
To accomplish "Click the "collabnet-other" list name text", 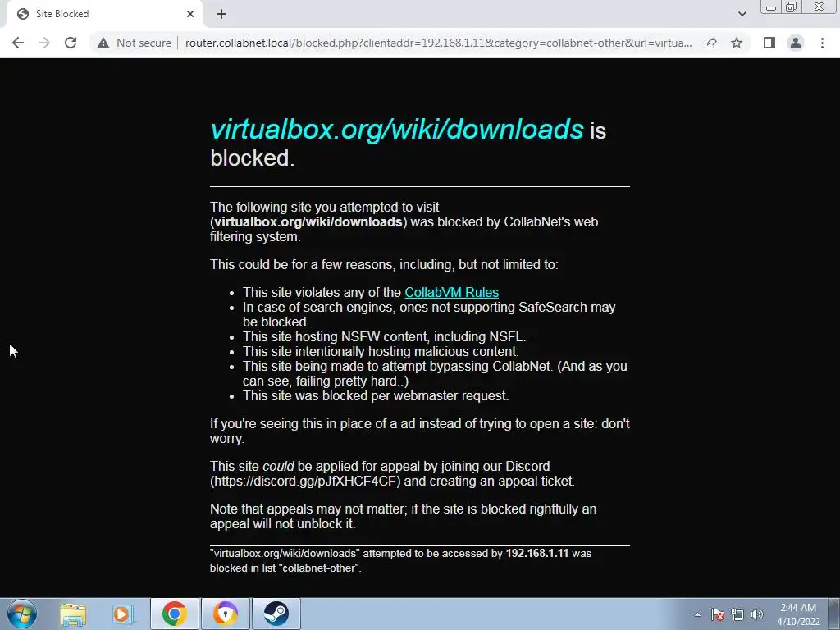I will (x=319, y=568).
